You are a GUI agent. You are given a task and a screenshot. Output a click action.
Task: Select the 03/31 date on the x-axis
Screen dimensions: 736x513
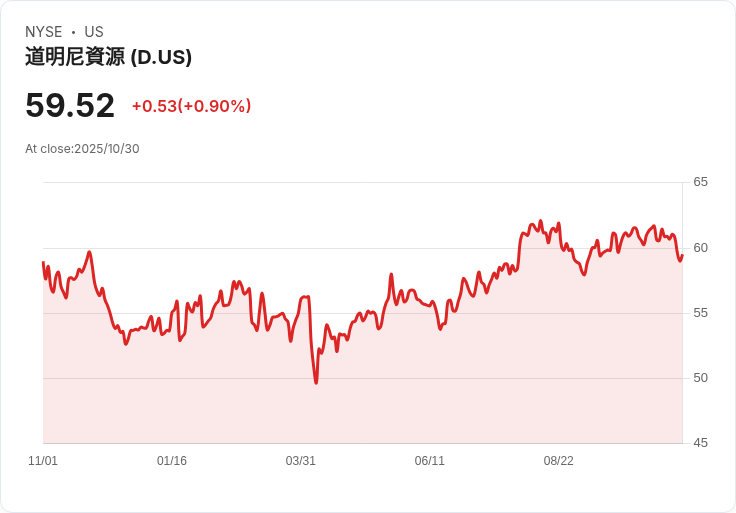pyautogui.click(x=301, y=461)
